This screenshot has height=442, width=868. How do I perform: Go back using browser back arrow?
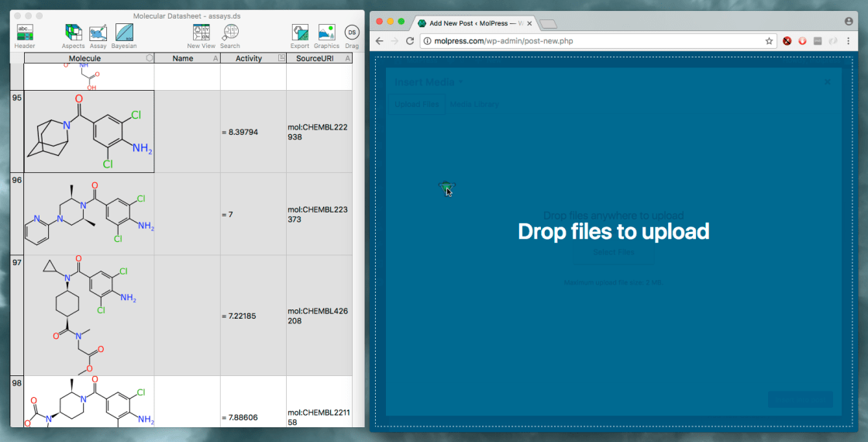pos(380,41)
